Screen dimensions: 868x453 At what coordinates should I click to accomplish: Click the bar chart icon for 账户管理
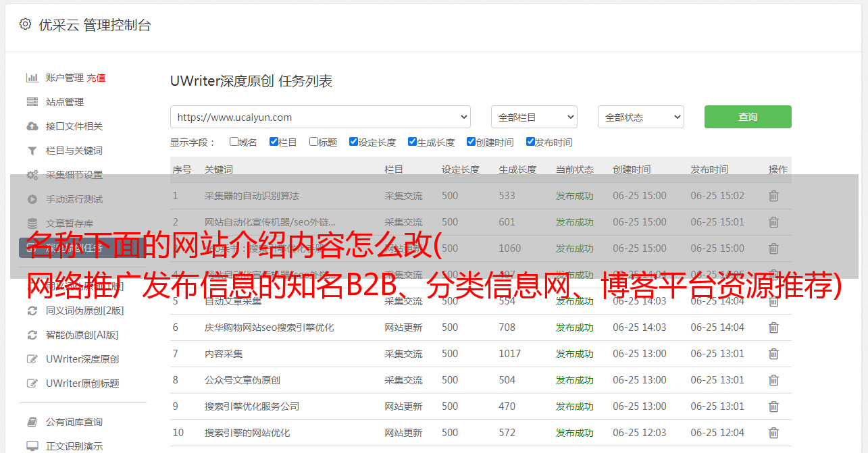pyautogui.click(x=32, y=78)
